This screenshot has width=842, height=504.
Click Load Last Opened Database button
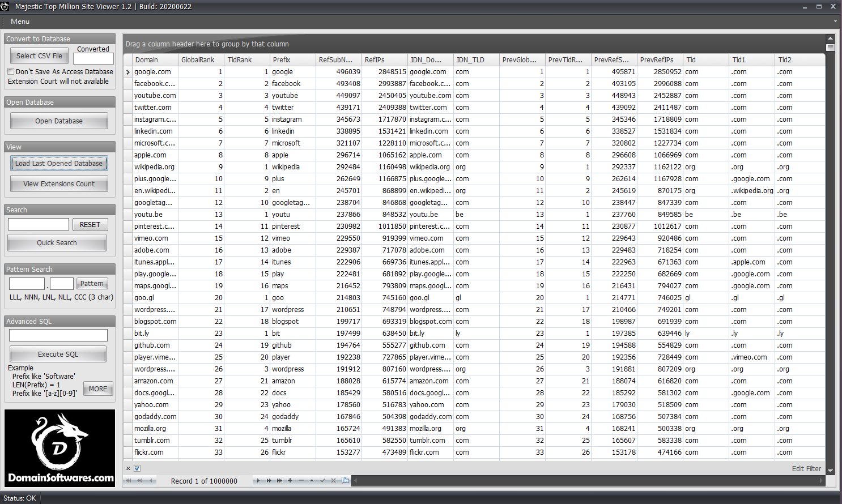(59, 164)
